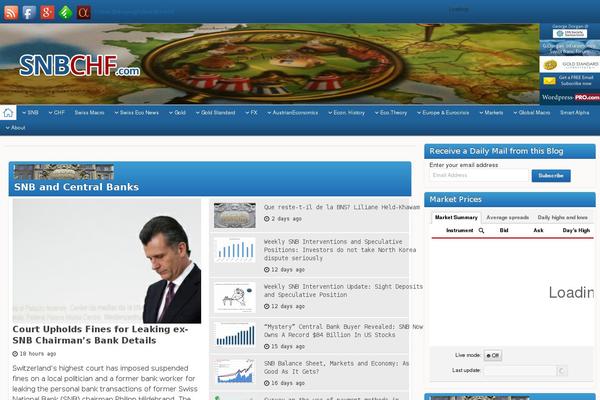Screen dimensions: 600x400
Task: Expand the Gold dropdown menu
Action: (177, 113)
